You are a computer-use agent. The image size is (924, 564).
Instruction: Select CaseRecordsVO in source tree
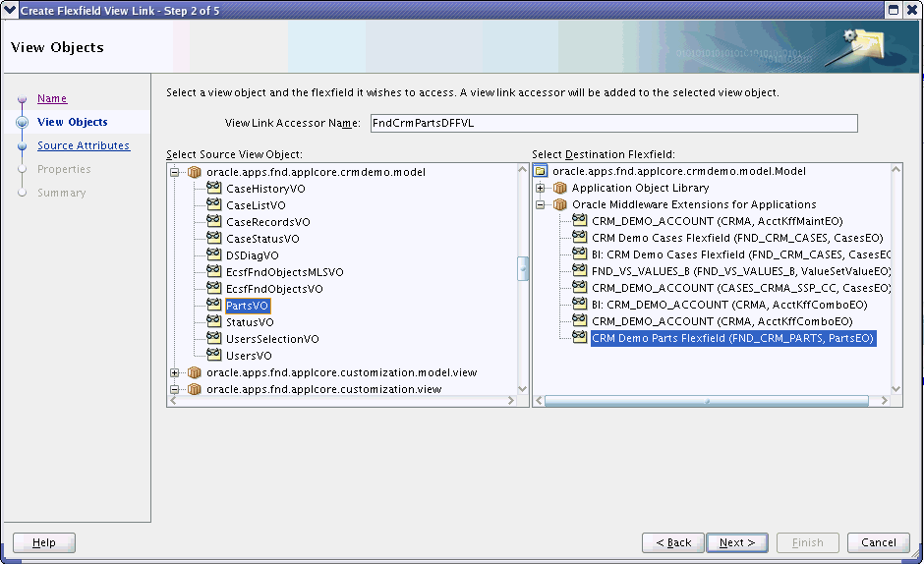268,222
